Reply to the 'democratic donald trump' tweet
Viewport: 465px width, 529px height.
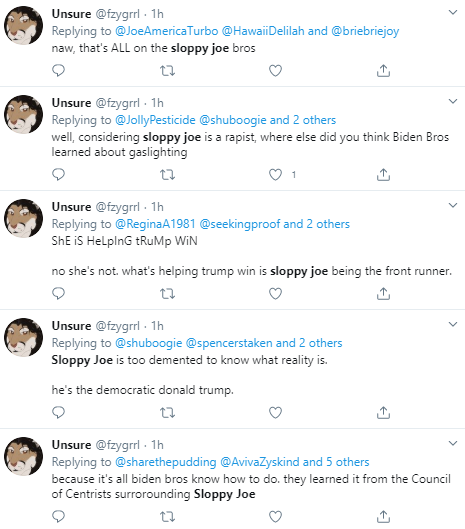tap(58, 412)
